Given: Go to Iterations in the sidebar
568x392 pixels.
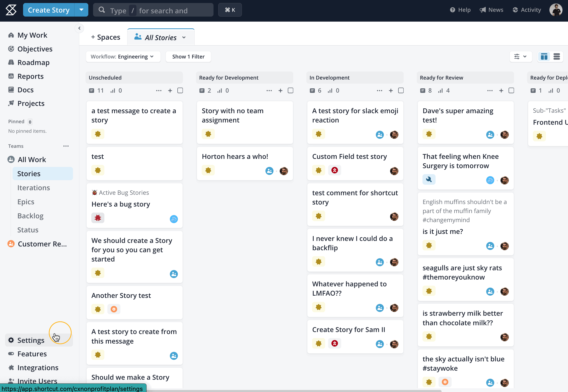Looking at the screenshot, I should click(x=34, y=188).
